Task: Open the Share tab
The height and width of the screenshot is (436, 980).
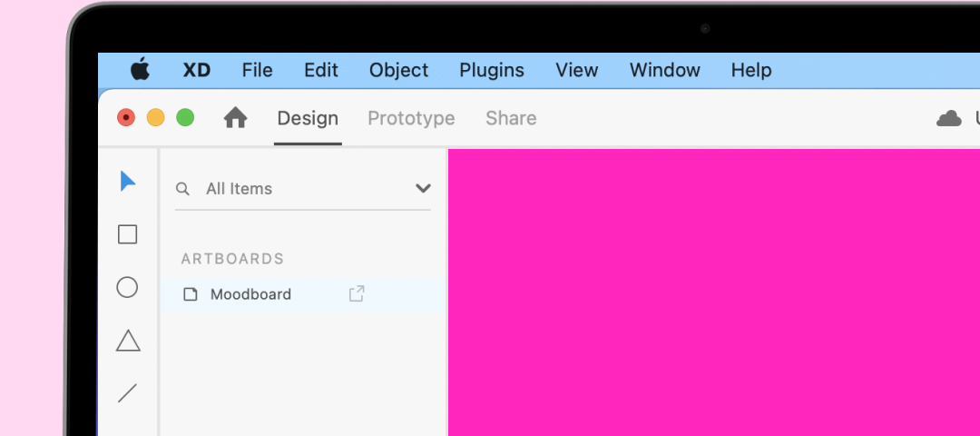Action: pyautogui.click(x=511, y=118)
